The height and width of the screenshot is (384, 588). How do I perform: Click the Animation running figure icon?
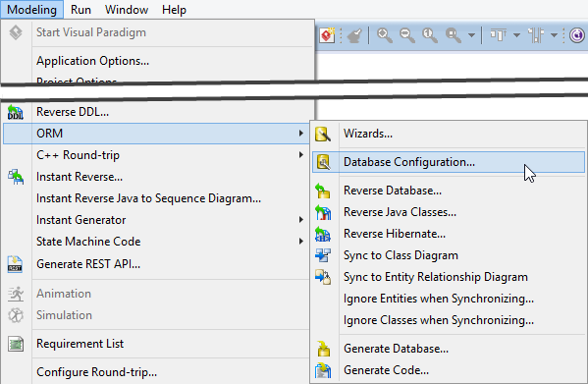pos(16,294)
